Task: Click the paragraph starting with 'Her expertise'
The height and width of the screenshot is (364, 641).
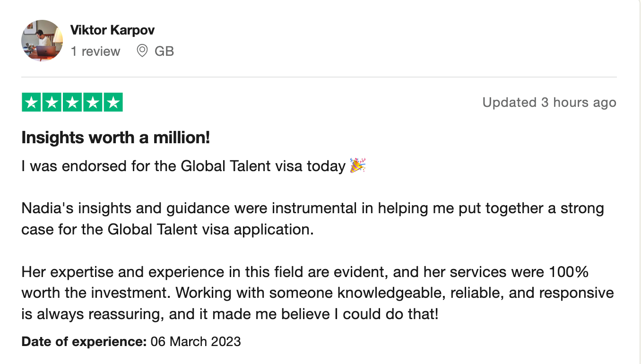Action: [318, 293]
